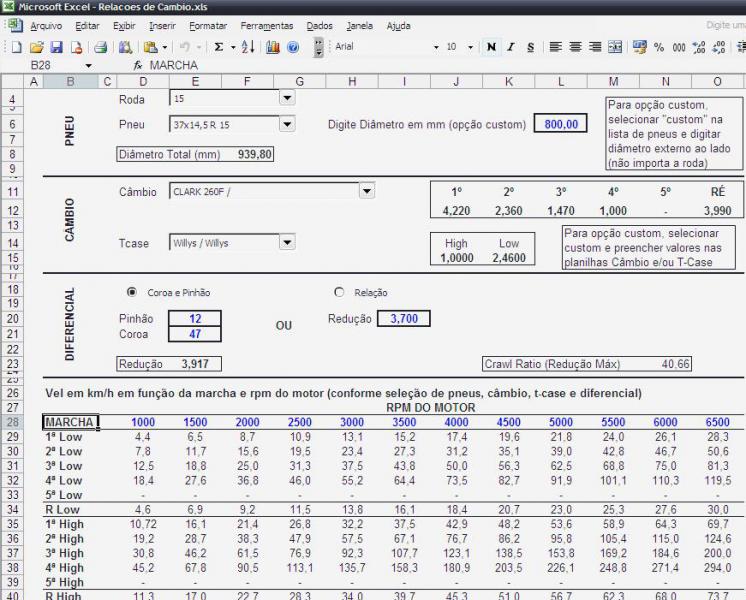This screenshot has width=746, height=600.
Task: Expand the Câmbio CLARK 260F dropdown
Action: (x=366, y=191)
